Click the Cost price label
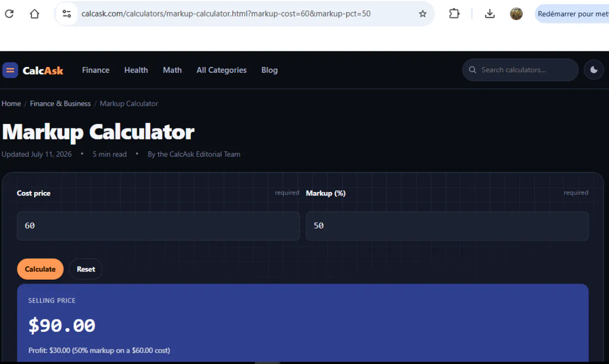Screen dimensions: 609x364 pyautogui.click(x=34, y=193)
